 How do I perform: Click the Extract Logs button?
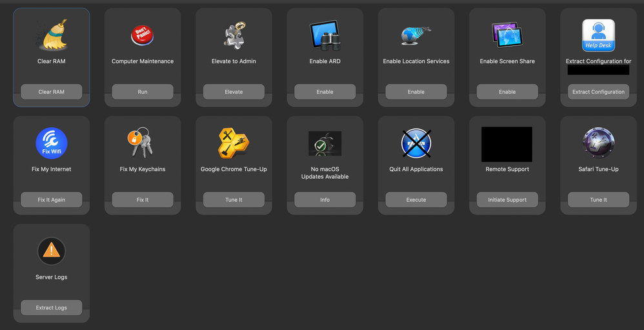click(x=52, y=307)
